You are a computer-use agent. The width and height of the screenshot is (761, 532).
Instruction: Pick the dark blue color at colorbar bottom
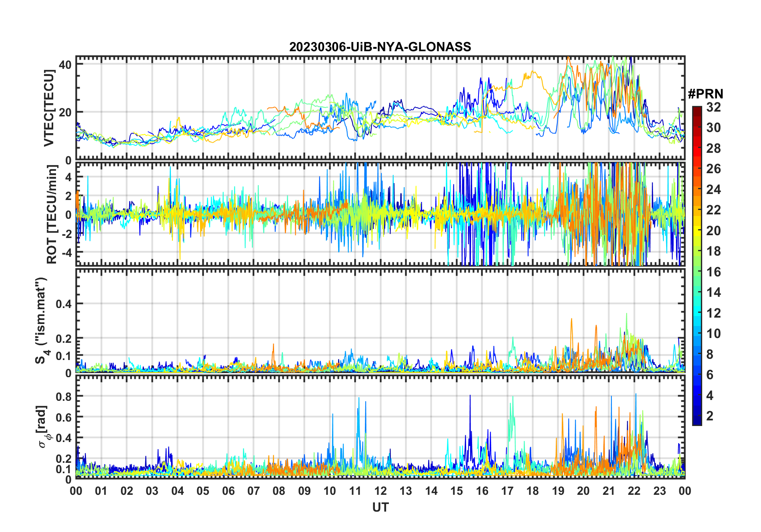(x=697, y=420)
